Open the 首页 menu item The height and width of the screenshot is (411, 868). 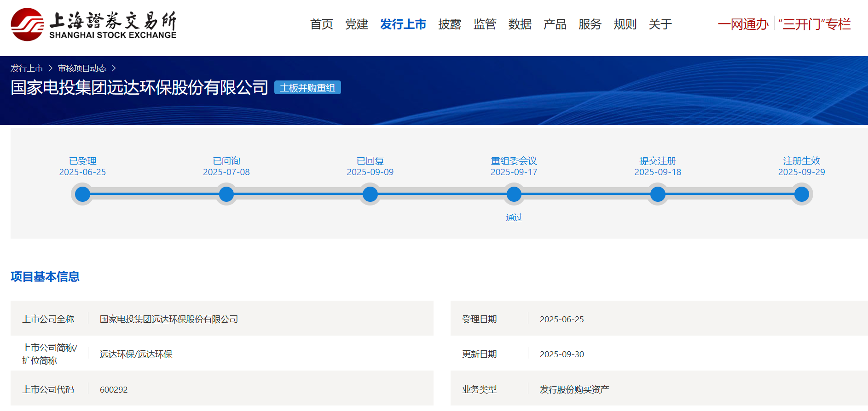[322, 24]
